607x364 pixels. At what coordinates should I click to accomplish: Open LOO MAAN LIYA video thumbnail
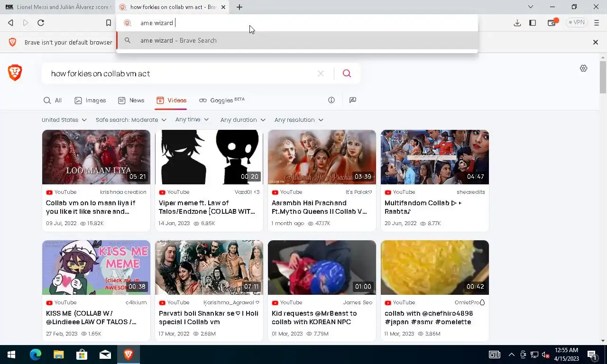[x=96, y=157]
